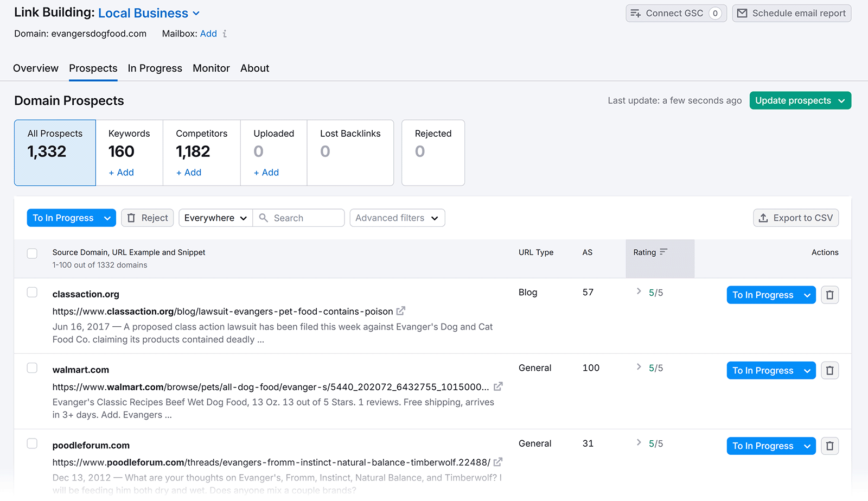868x501 pixels.
Task: Delete the poodleforum.com prospect via trash icon
Action: tap(829, 446)
